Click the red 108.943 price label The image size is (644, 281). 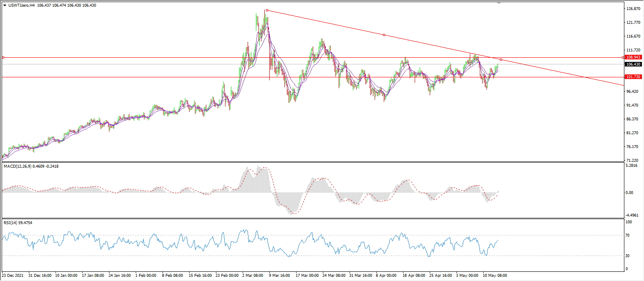point(633,57)
